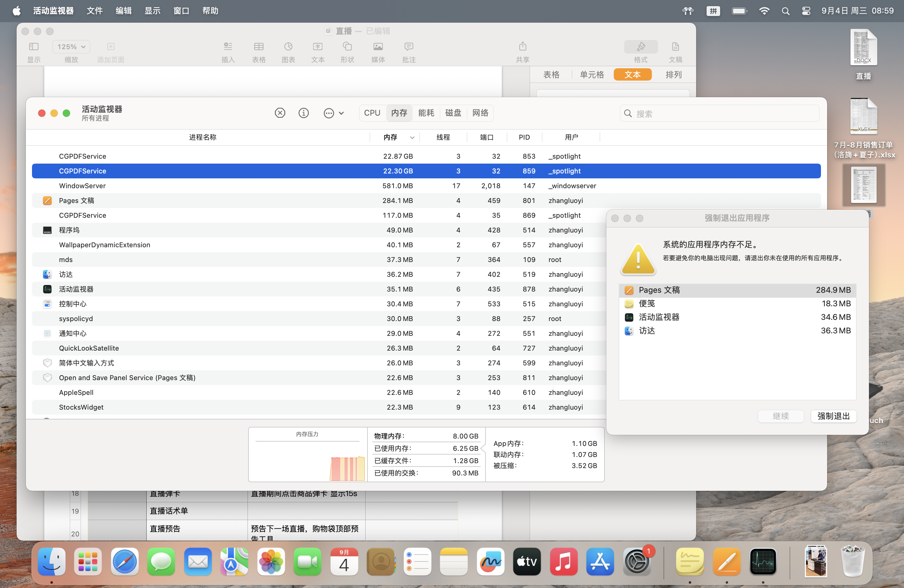The width and height of the screenshot is (904, 588).
Task: Click the Pages Share toolbar icon
Action: [522, 47]
